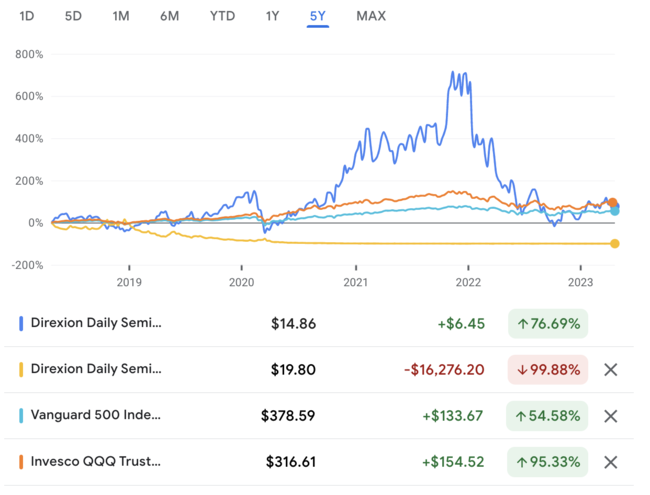
Task: Click the 200% y-axis label
Action: pyautogui.click(x=29, y=181)
